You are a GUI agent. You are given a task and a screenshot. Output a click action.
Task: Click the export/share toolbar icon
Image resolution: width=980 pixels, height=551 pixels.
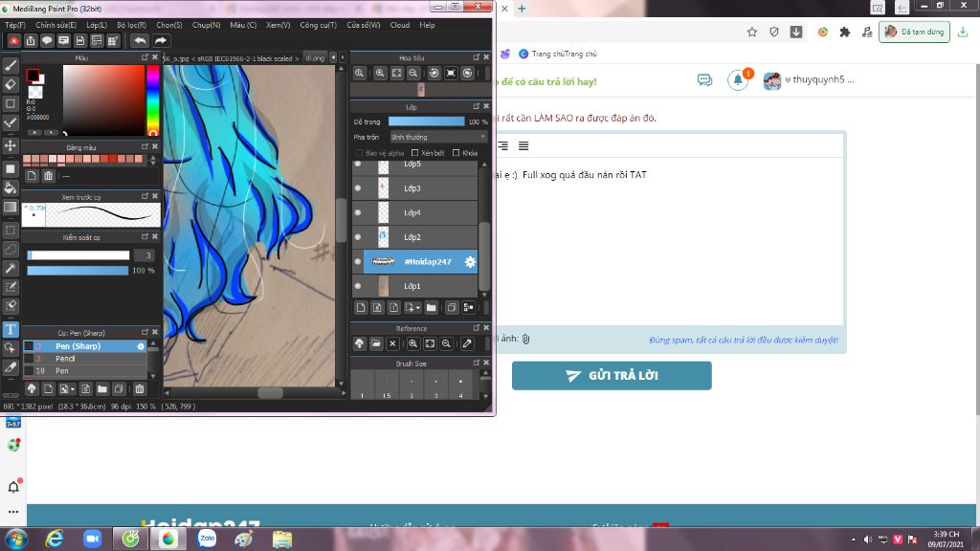31,40
